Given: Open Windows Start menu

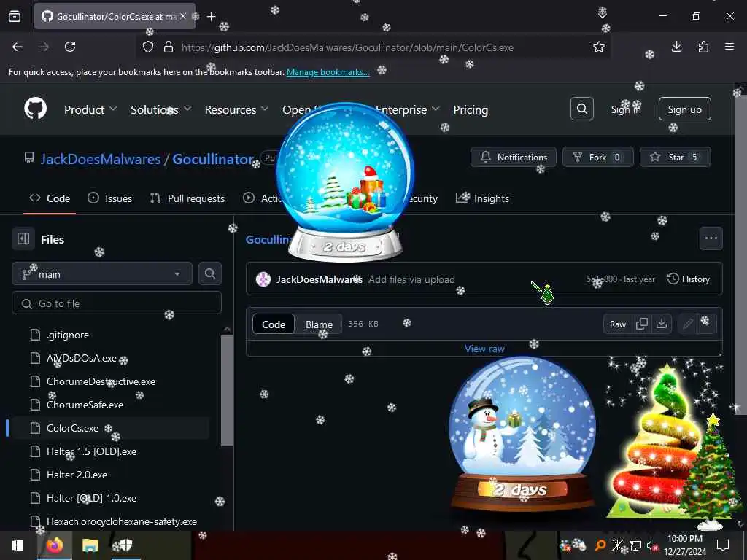Looking at the screenshot, I should [x=18, y=545].
